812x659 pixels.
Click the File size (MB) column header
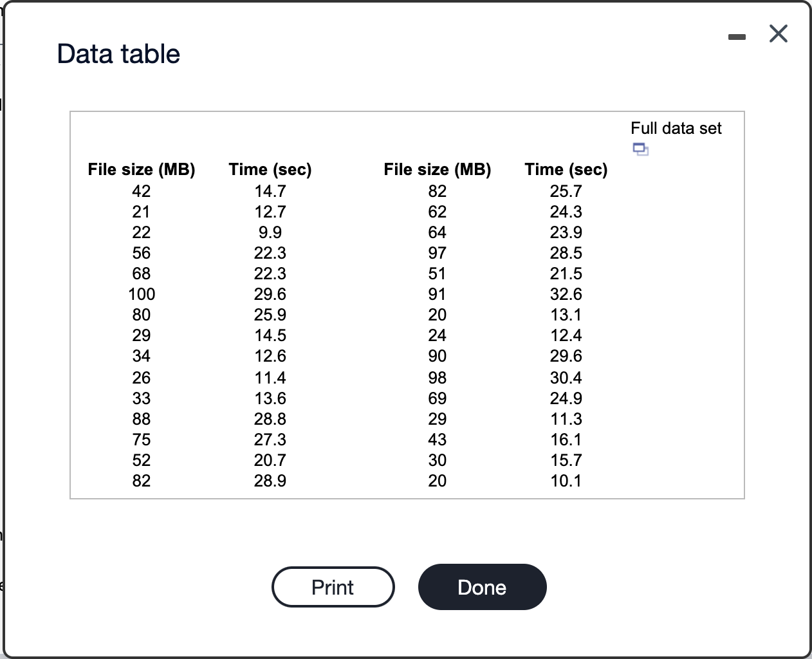pos(141,169)
